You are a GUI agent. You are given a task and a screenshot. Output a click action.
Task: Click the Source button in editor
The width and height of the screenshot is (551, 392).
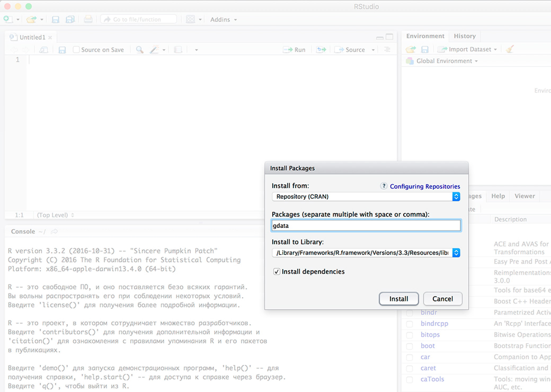(350, 50)
